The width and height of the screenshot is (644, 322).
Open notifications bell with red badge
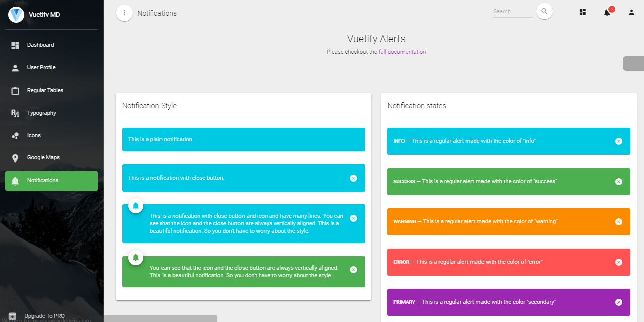(608, 12)
